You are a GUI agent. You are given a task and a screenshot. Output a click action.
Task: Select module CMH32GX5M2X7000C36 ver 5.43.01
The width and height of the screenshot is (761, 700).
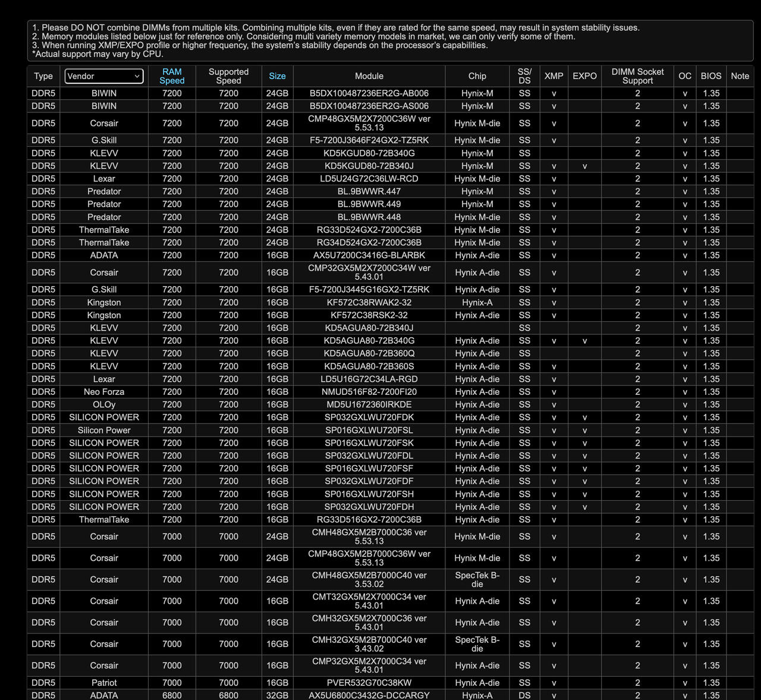369,622
